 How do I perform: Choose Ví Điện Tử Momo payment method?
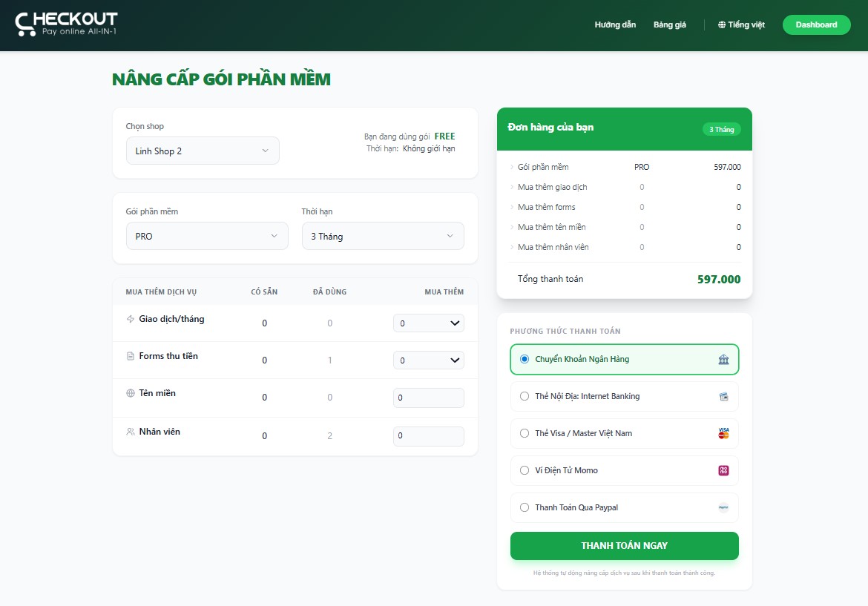pyautogui.click(x=525, y=471)
